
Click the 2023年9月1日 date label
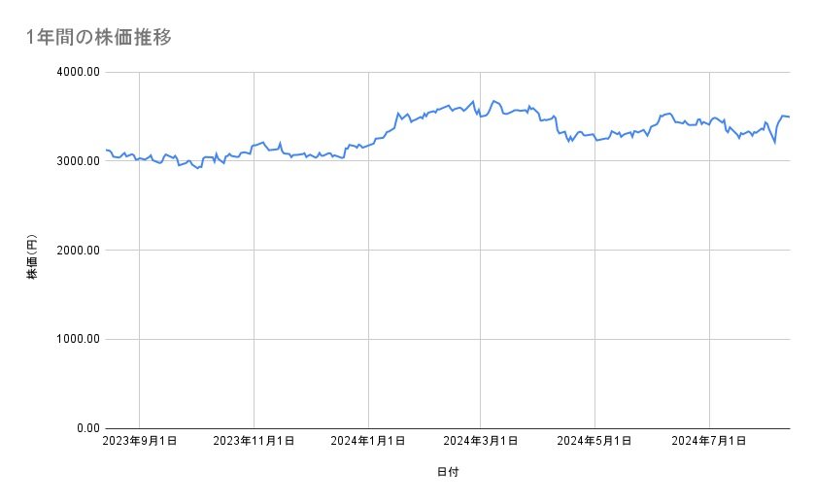point(140,441)
